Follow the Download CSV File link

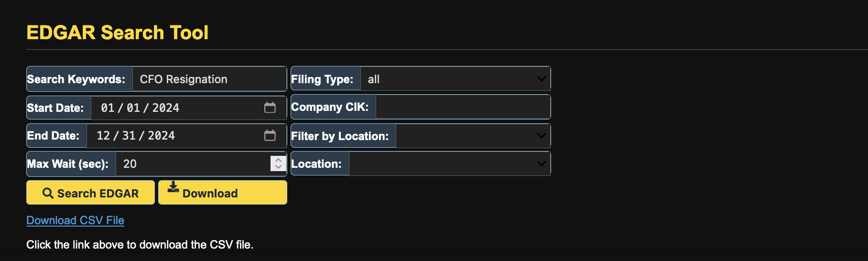(x=75, y=220)
